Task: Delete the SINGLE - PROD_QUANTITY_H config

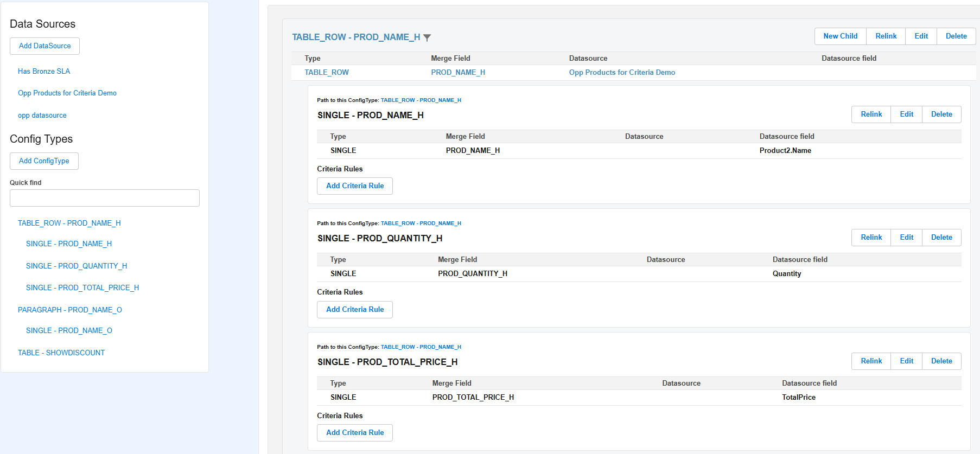Action: click(x=941, y=238)
